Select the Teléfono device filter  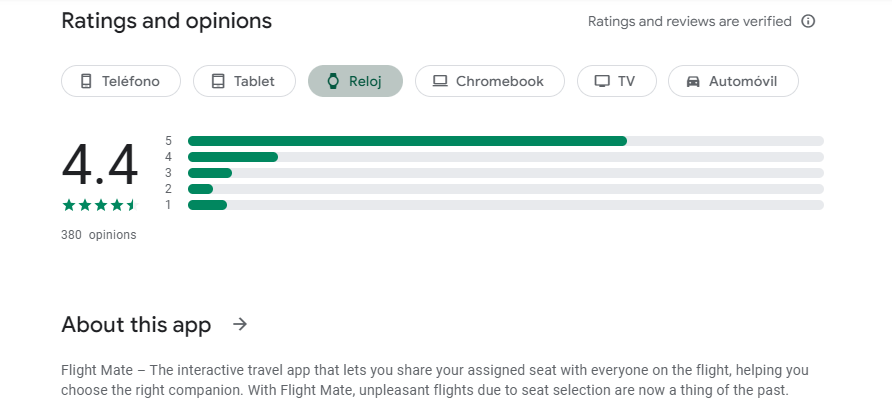pos(121,81)
